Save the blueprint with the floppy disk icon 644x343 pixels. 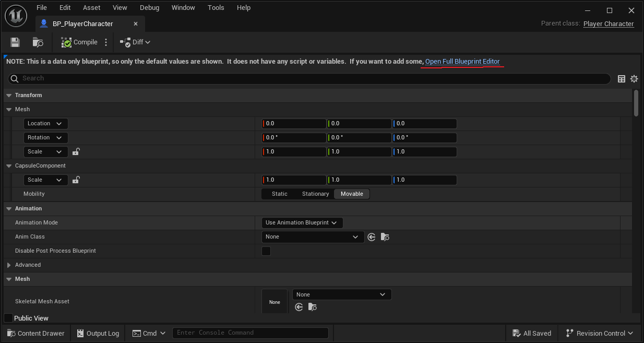15,42
